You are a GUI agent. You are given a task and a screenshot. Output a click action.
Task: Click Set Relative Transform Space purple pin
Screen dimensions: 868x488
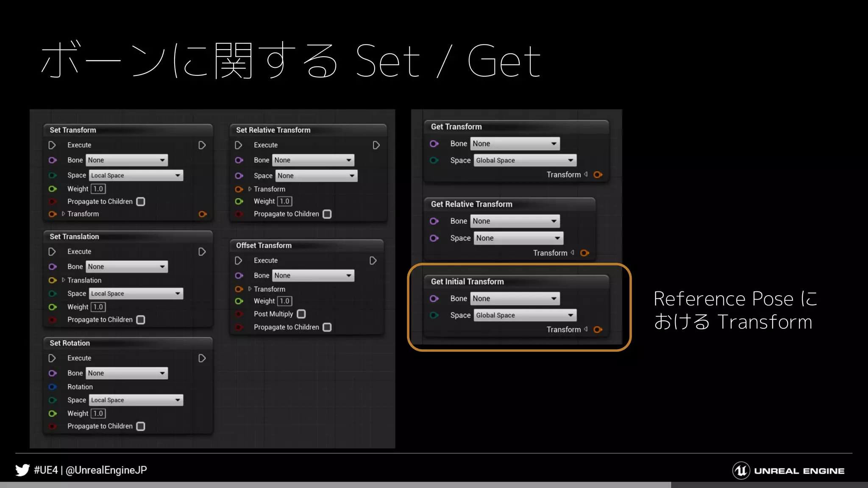(x=239, y=176)
